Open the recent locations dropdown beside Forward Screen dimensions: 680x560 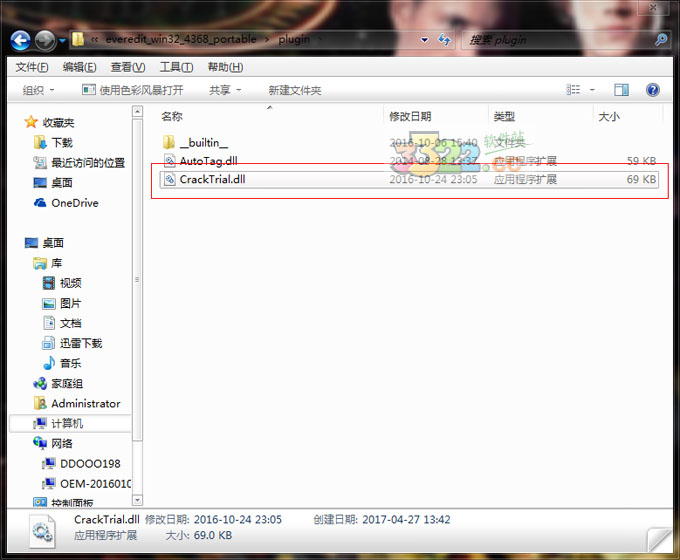coord(62,41)
